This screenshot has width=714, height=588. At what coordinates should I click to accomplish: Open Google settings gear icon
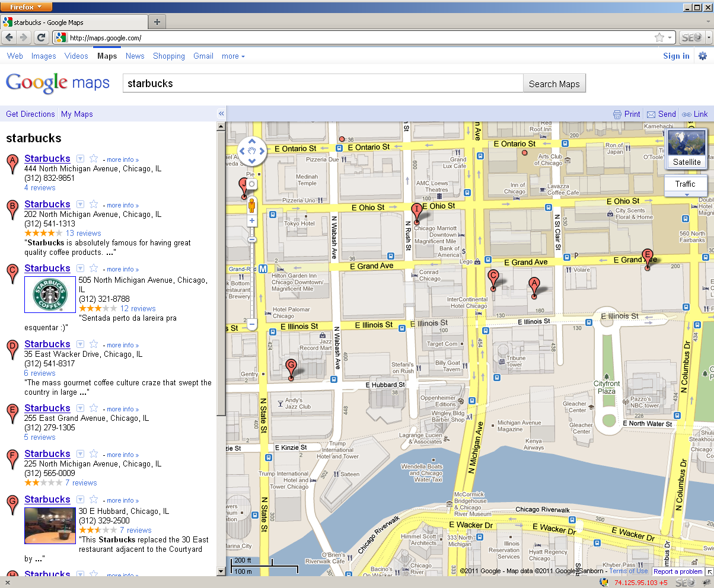coord(703,56)
